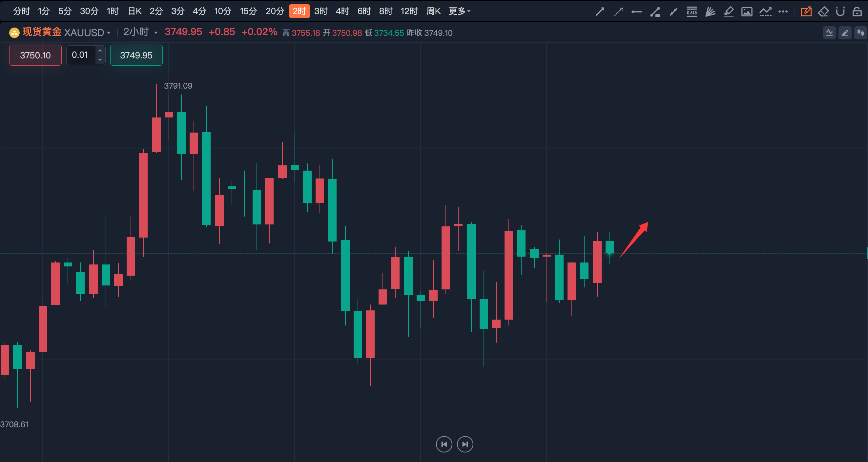868x462 pixels.
Task: Increase lot size with up stepper arrow
Action: (100, 50)
